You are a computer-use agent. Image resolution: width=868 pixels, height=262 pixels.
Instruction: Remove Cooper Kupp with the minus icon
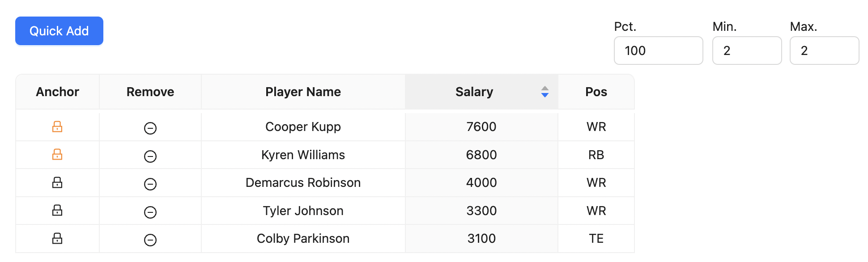(x=150, y=128)
